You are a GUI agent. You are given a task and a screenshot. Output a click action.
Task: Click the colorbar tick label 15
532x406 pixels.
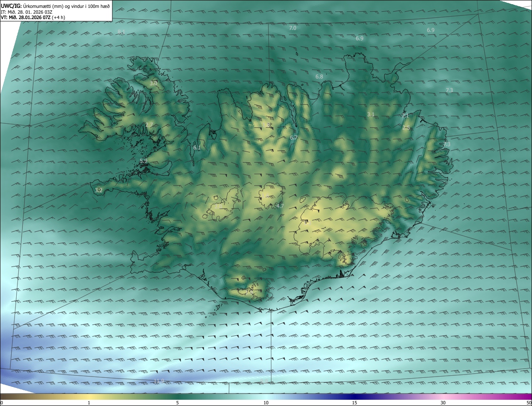[x=355, y=403]
